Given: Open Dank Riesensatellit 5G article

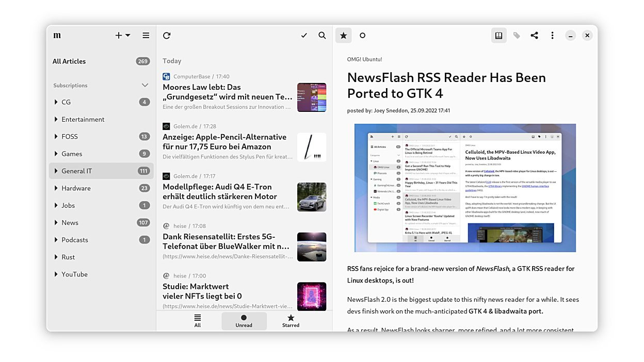Looking at the screenshot, I should coord(245,241).
